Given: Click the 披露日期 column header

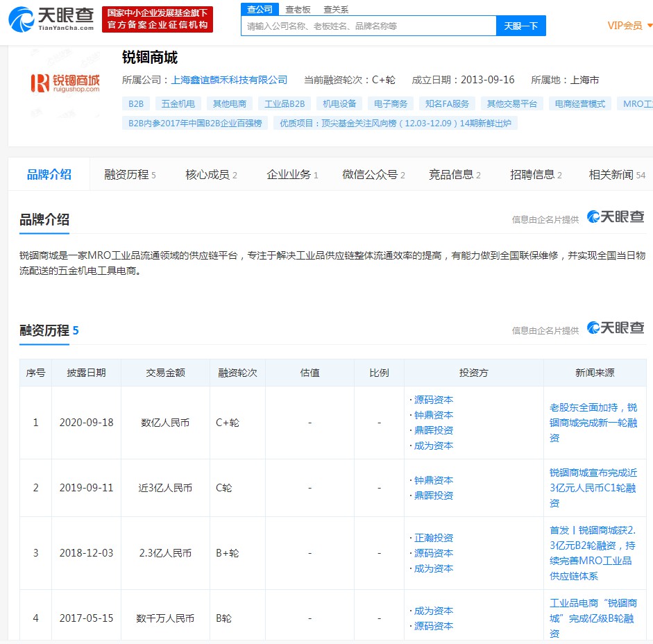Looking at the screenshot, I should pos(86,373).
